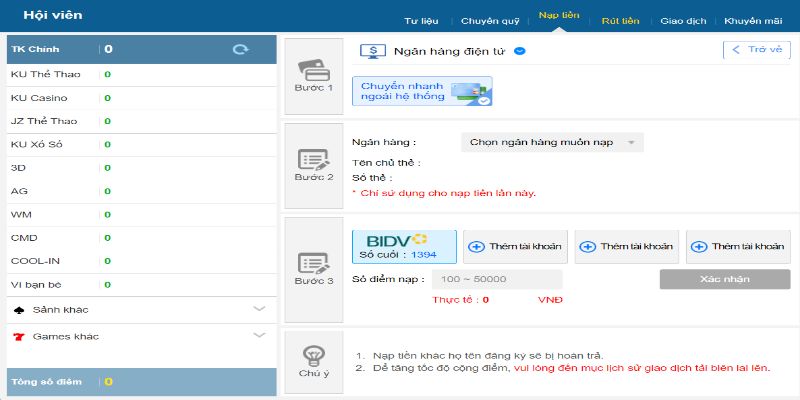
Task: Select the CMD wallet row
Action: [x=141, y=238]
